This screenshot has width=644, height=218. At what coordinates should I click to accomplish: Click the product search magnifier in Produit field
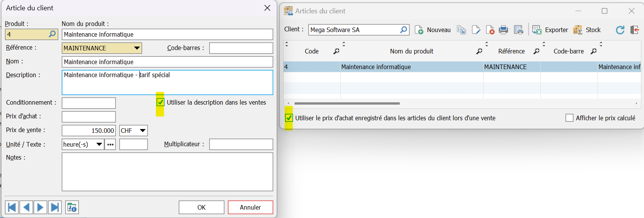(52, 34)
